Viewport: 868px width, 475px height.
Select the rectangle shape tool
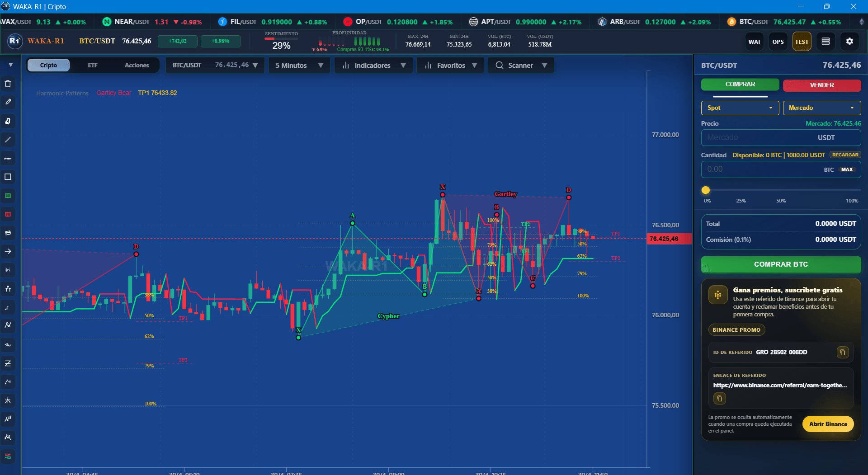tap(8, 177)
